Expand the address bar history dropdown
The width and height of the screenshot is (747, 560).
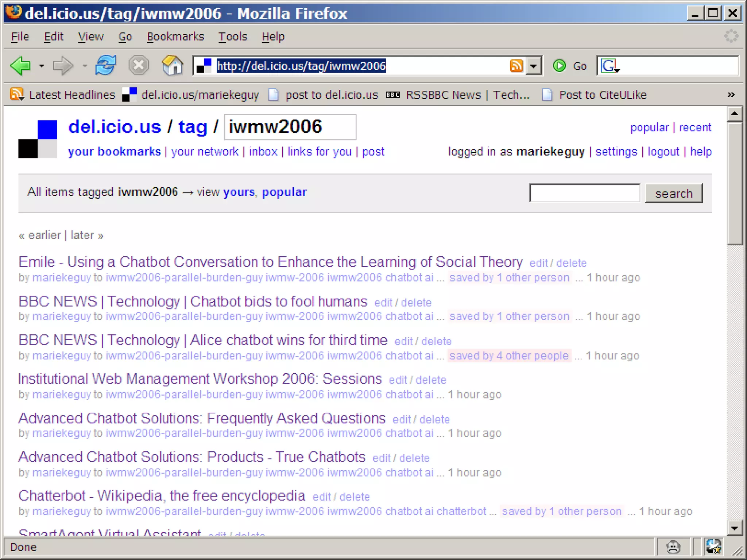[x=534, y=66]
